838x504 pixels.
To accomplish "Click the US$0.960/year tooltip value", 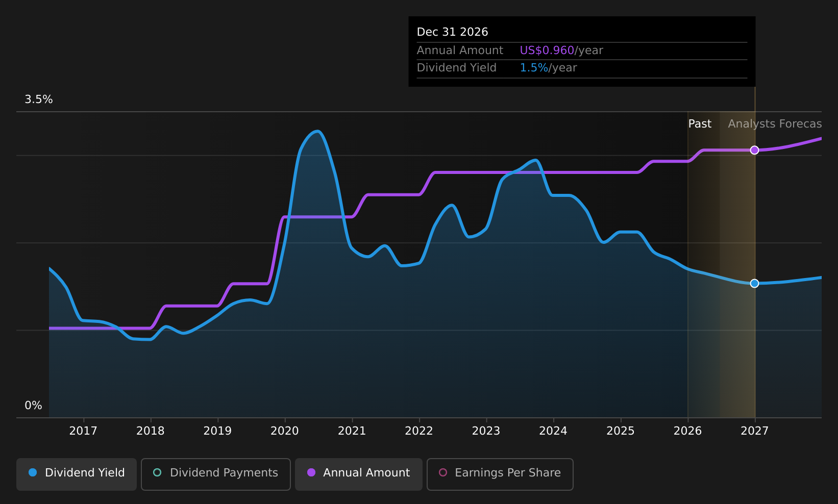I will click(x=561, y=51).
